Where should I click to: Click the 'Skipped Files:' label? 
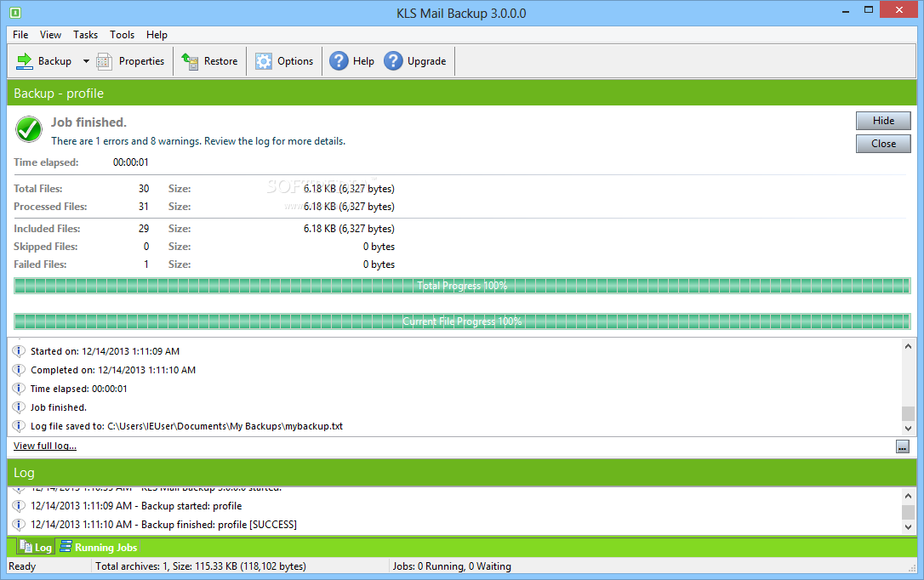(45, 246)
